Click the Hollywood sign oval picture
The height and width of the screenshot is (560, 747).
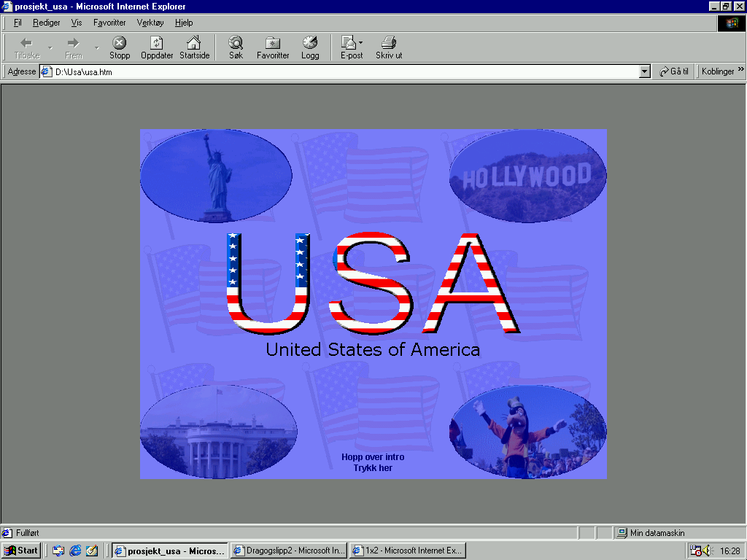point(528,176)
